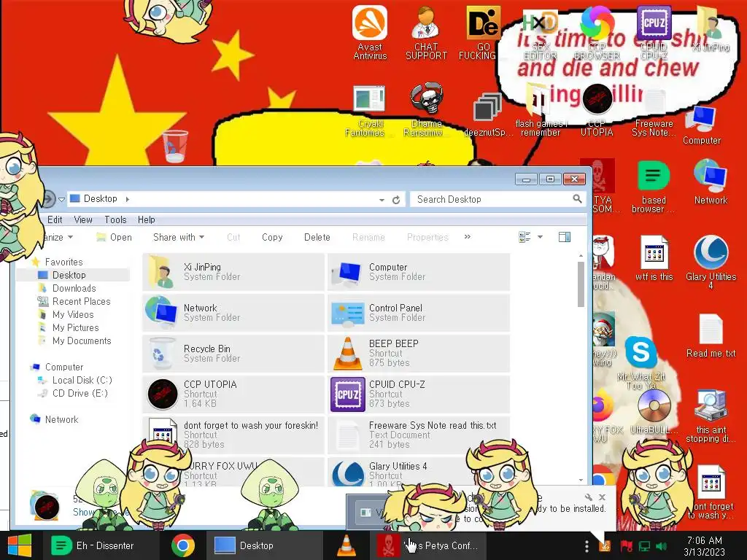Select 'Freeware Sys Note read this.txt'
This screenshot has width=747, height=560.
click(419, 435)
